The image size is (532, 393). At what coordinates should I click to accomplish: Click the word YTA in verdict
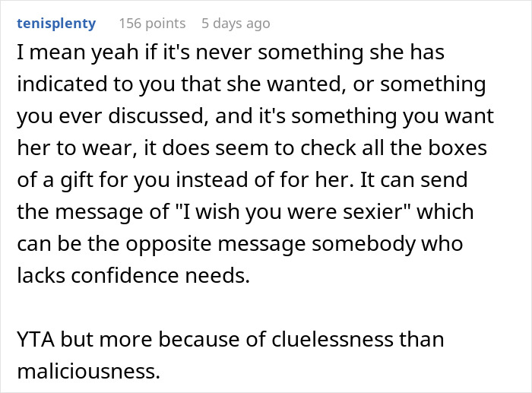[x=35, y=339]
